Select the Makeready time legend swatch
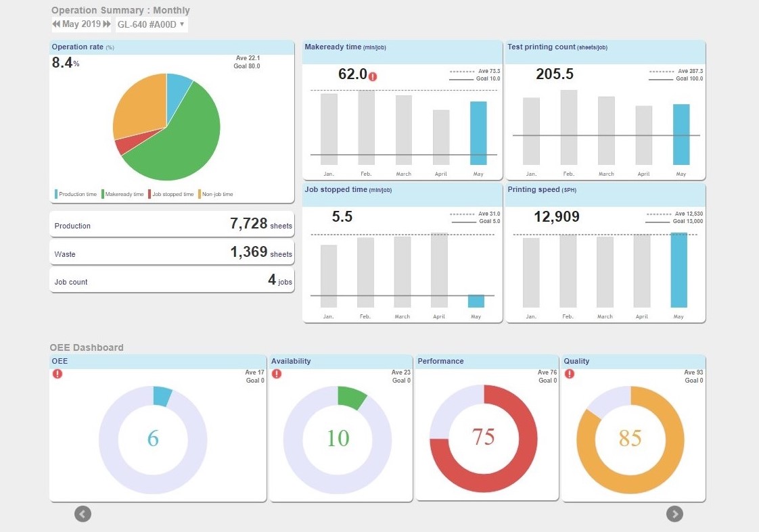This screenshot has height=532, width=759. (x=103, y=194)
